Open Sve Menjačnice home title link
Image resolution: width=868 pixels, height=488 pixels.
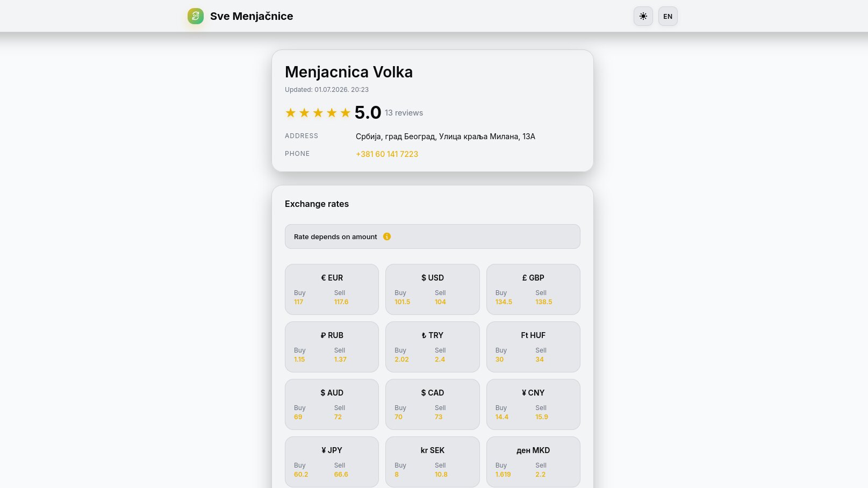(x=252, y=16)
